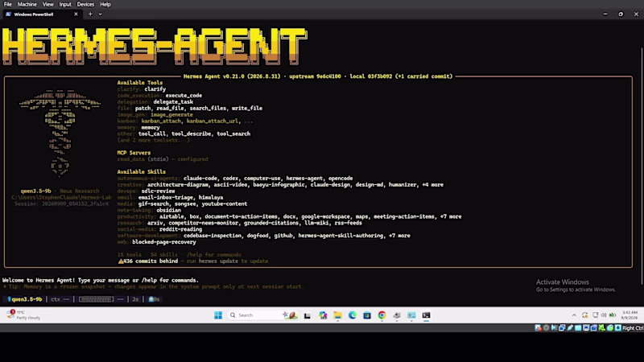Screen dimensions: 644x362
Task: Click the qwen3.5-9b status bar entry
Action: [25, 299]
